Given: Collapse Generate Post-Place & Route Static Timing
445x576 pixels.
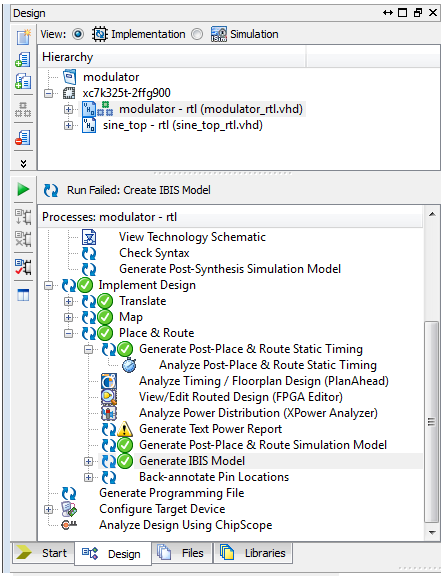Looking at the screenshot, I should pyautogui.click(x=88, y=349).
